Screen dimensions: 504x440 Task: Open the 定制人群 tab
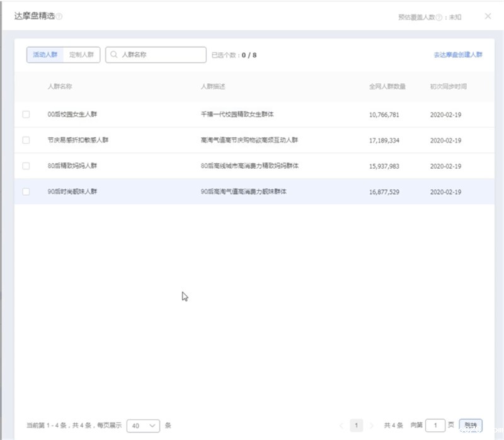pos(83,55)
